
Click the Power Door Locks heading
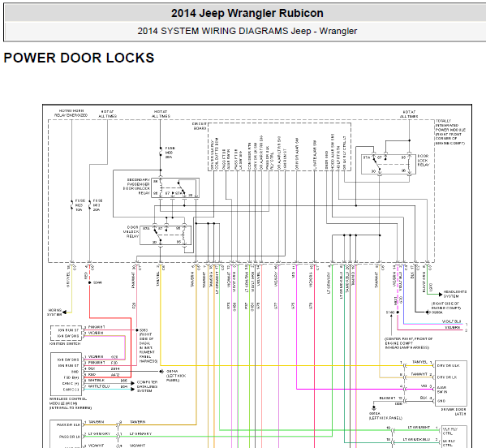pos(79,58)
